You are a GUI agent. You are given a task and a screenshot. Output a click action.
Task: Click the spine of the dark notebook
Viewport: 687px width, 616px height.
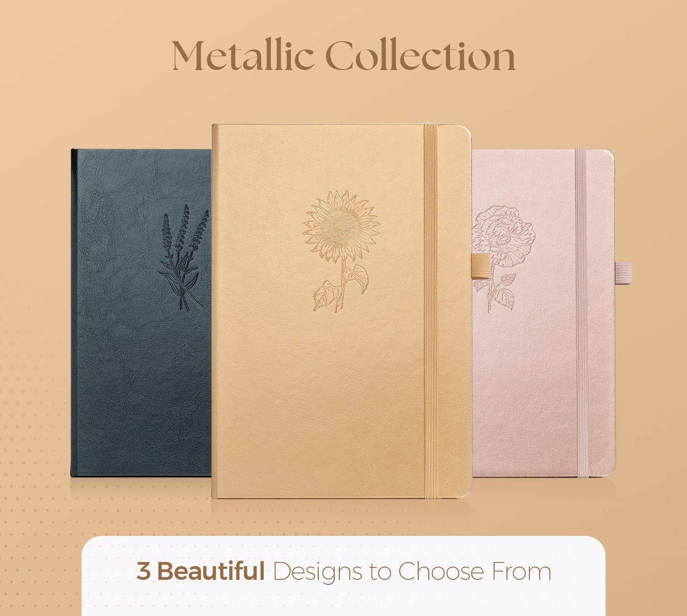[x=73, y=313]
